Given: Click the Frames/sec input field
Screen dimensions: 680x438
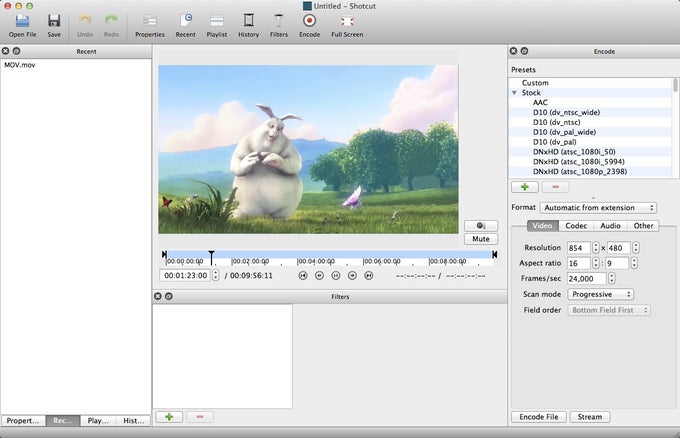Looking at the screenshot, I should pos(586,278).
